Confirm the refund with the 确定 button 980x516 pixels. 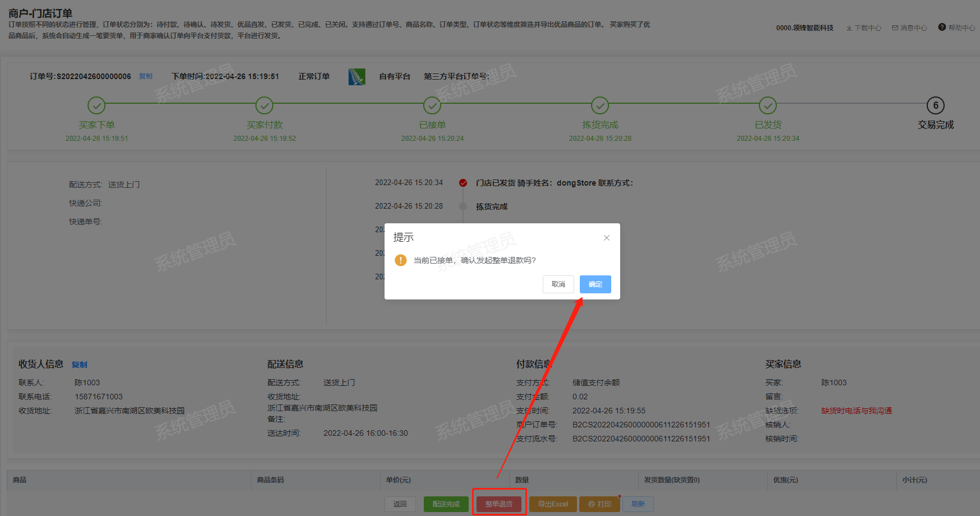click(595, 284)
